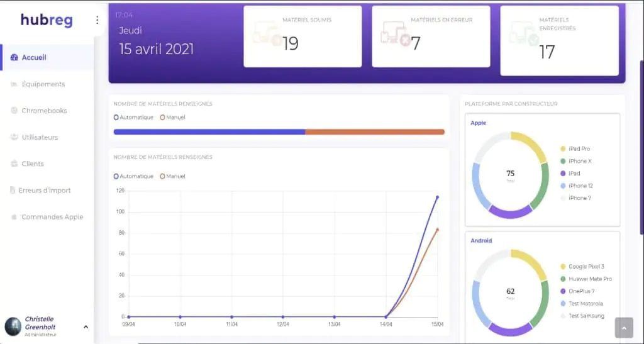
Task: Open the Chromebooks menu item
Action: click(48, 111)
